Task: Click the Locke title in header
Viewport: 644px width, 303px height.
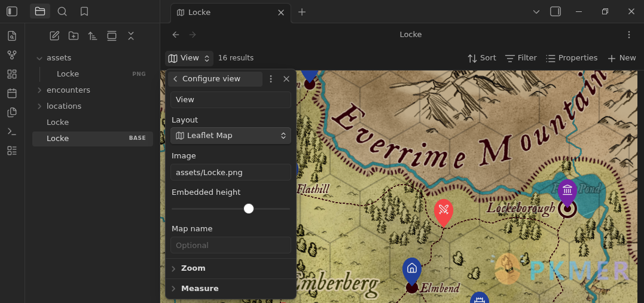Action: 411,35
